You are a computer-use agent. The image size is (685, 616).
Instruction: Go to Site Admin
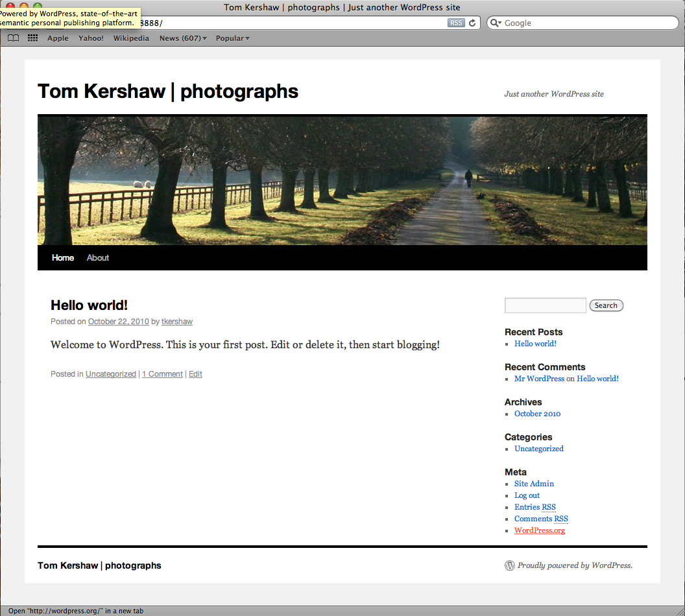[x=534, y=483]
